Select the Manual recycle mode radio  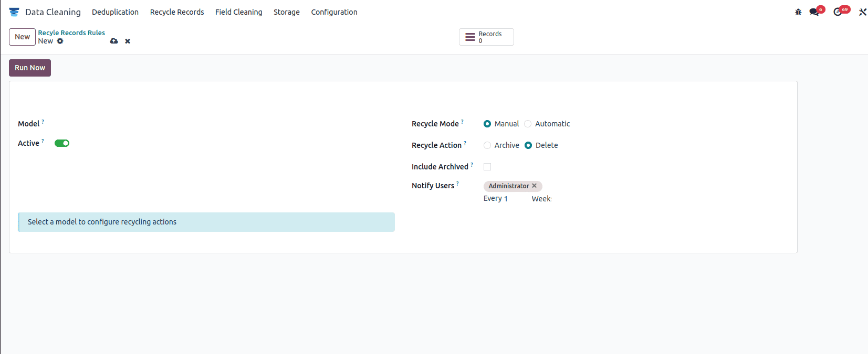(487, 124)
